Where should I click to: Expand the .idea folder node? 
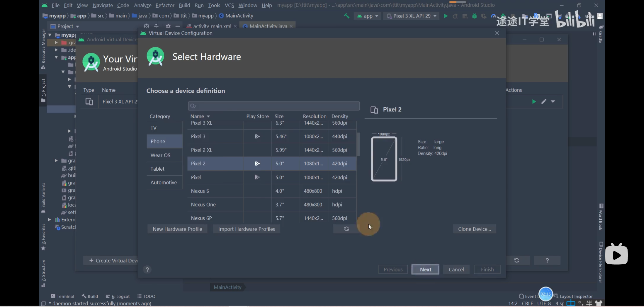click(x=56, y=50)
